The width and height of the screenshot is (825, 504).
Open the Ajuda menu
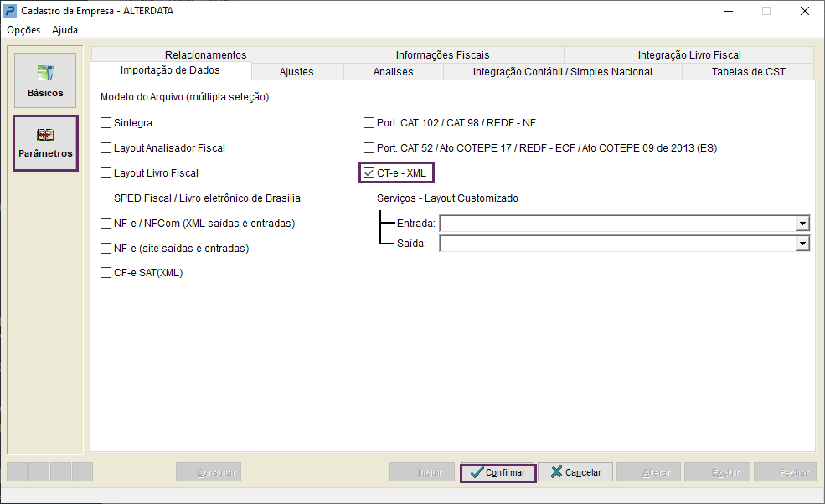(x=64, y=30)
